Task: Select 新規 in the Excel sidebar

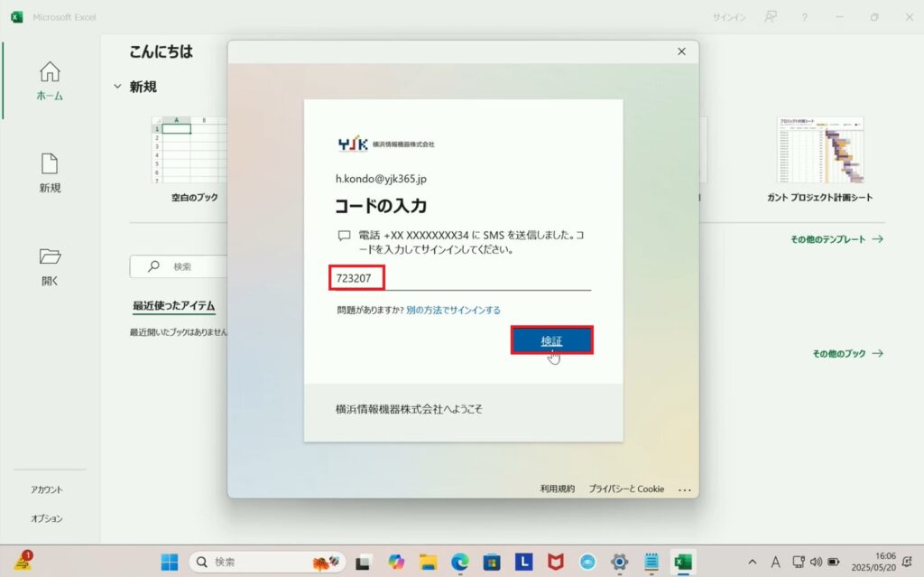Action: [x=50, y=172]
